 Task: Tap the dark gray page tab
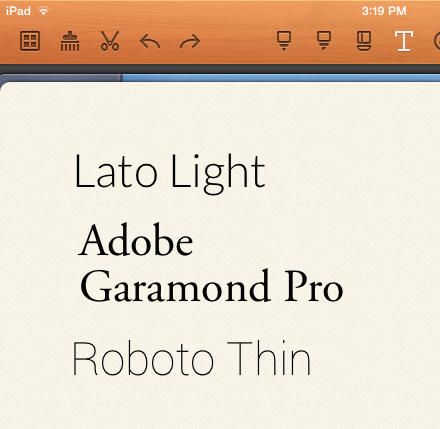(x=61, y=78)
